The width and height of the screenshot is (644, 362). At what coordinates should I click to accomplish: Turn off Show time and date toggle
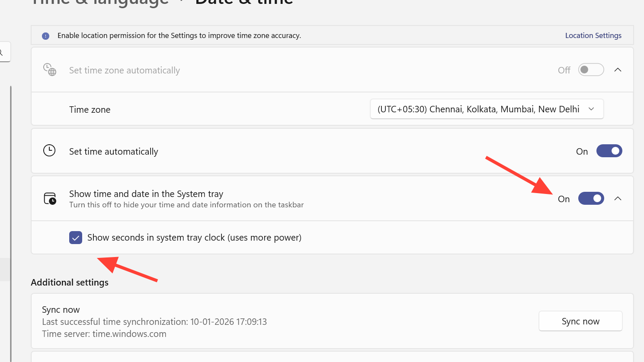591,198
